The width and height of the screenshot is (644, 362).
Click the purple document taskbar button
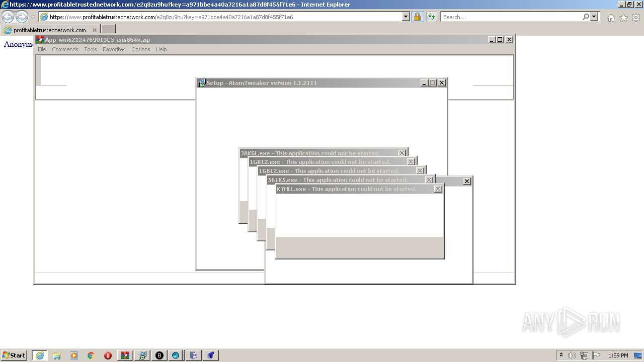pyautogui.click(x=194, y=355)
